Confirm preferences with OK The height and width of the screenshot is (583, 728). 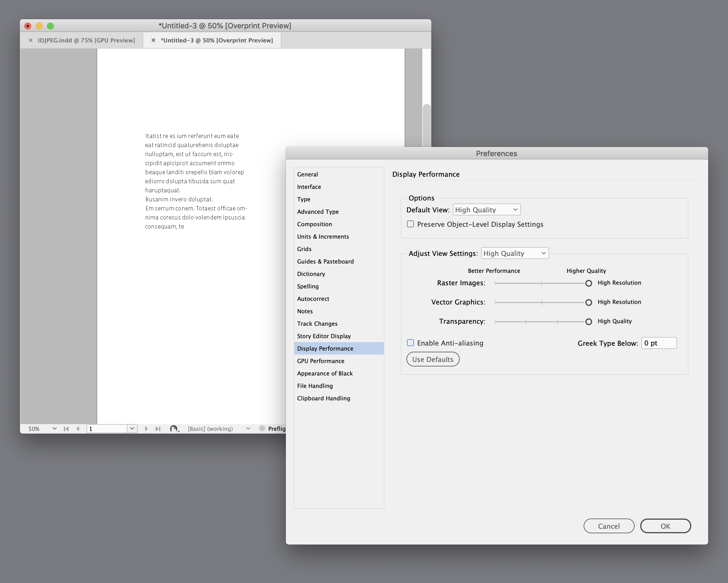[665, 526]
